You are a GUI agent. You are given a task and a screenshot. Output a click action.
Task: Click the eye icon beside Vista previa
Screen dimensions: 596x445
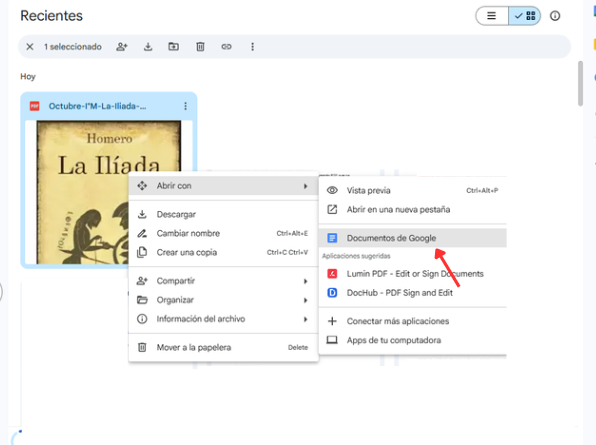[x=332, y=190]
